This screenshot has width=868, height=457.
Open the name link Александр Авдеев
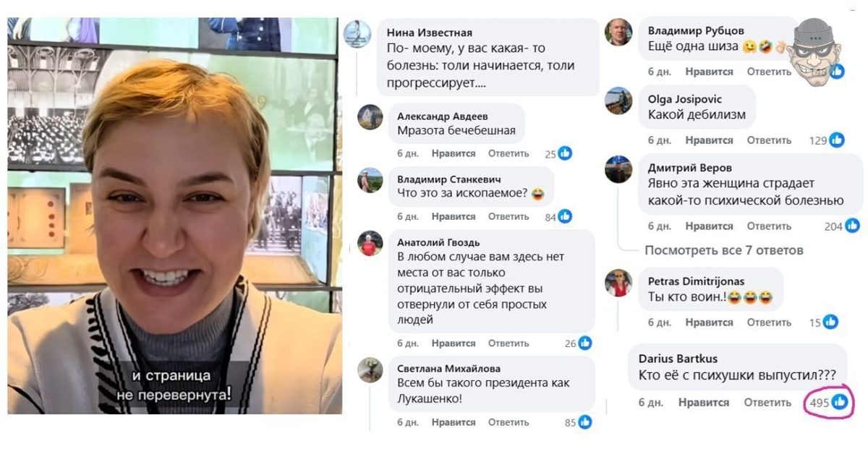(x=443, y=116)
